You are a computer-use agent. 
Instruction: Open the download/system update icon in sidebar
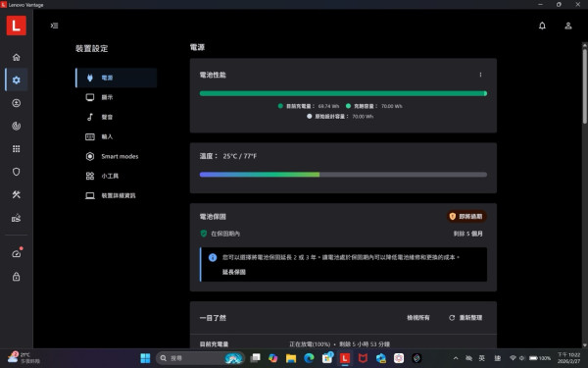16,103
